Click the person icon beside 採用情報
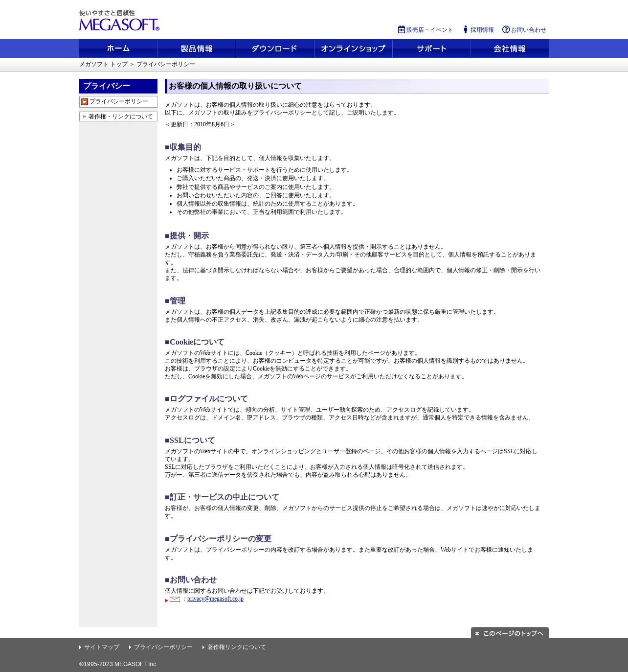The height and width of the screenshot is (672, 628). pyautogui.click(x=466, y=29)
